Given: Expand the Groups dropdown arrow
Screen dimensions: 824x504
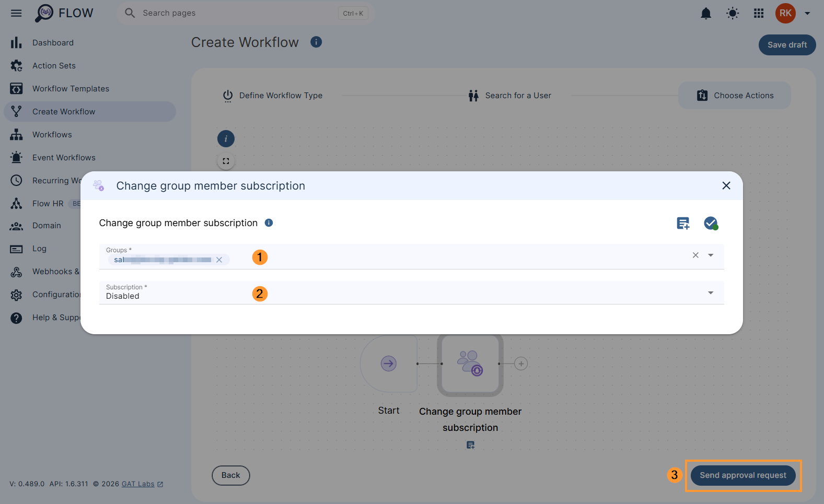Looking at the screenshot, I should (x=711, y=255).
